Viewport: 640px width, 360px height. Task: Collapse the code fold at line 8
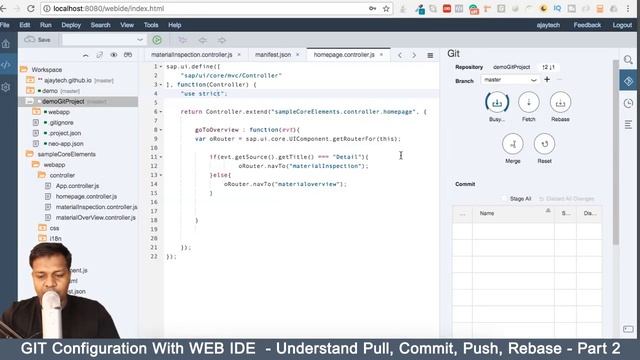pos(161,130)
